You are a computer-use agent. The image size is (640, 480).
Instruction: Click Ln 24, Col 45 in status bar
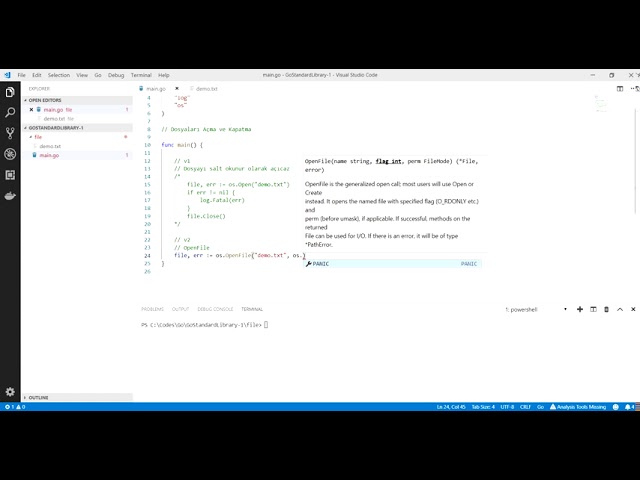point(451,407)
